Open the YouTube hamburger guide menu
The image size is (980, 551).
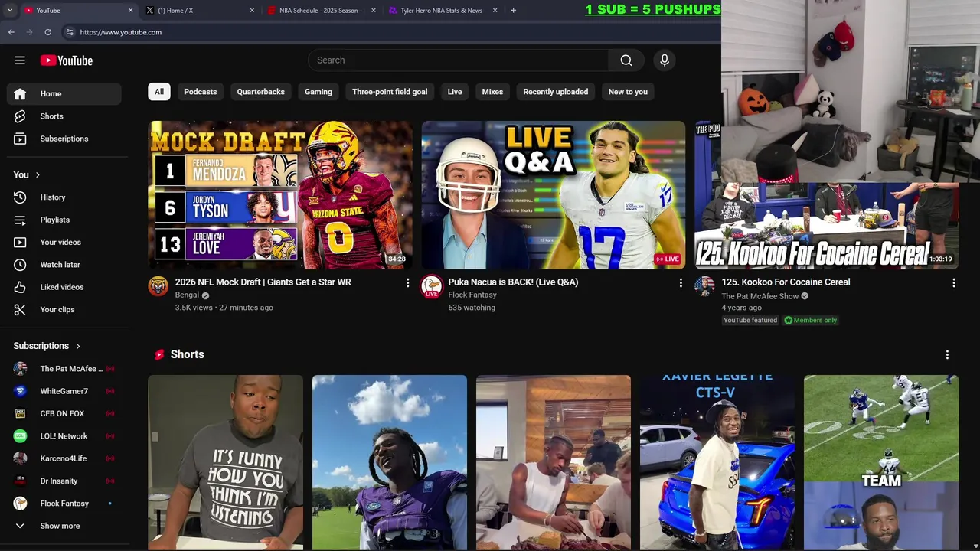pyautogui.click(x=20, y=60)
